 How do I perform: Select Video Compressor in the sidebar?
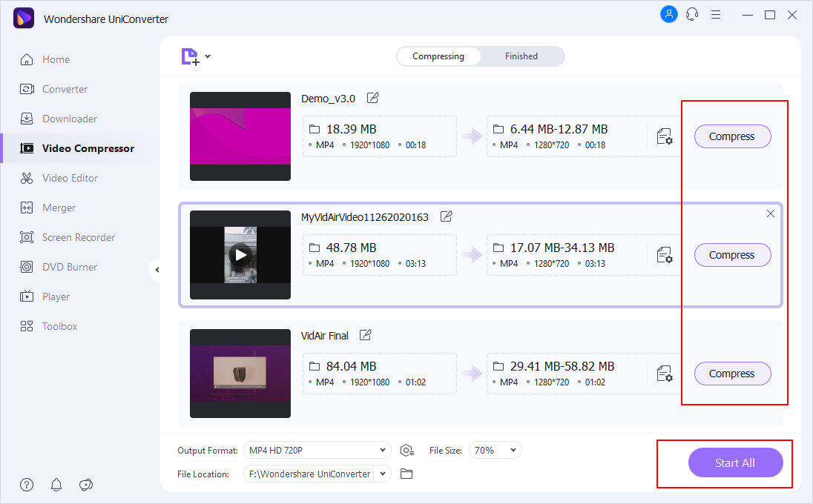pyautogui.click(x=88, y=149)
